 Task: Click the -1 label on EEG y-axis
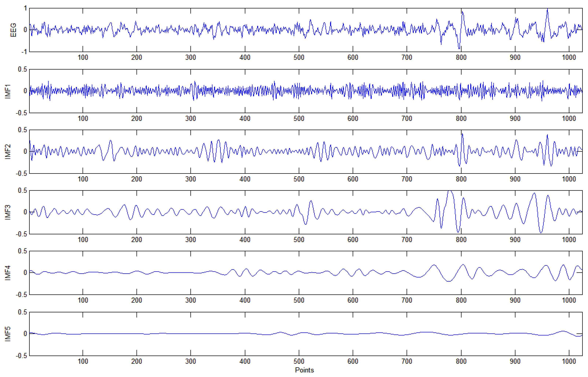(24, 52)
